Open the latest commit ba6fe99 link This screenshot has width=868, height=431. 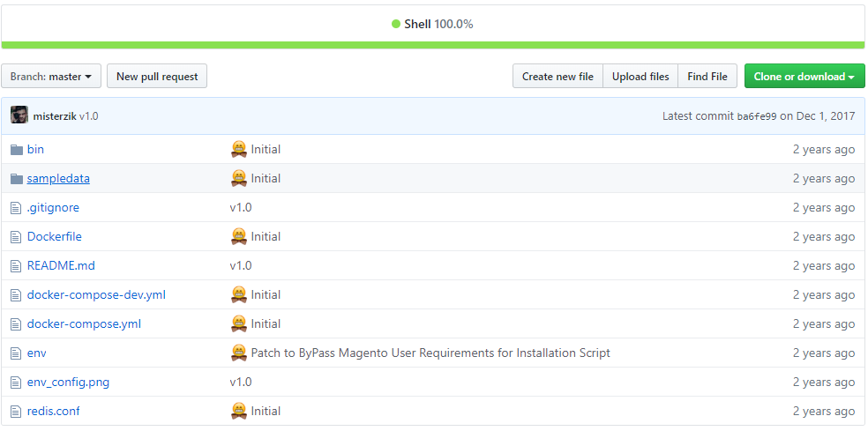tap(757, 116)
